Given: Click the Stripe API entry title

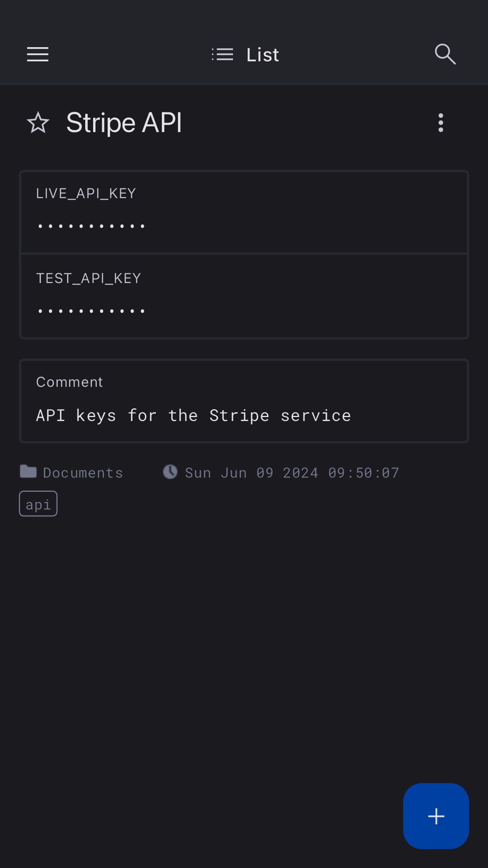Looking at the screenshot, I should (x=124, y=123).
